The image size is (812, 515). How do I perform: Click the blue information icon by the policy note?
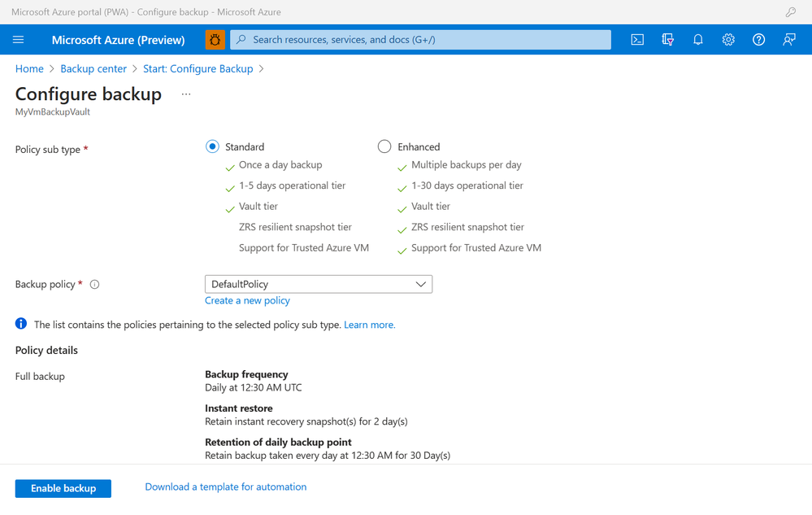click(x=21, y=324)
